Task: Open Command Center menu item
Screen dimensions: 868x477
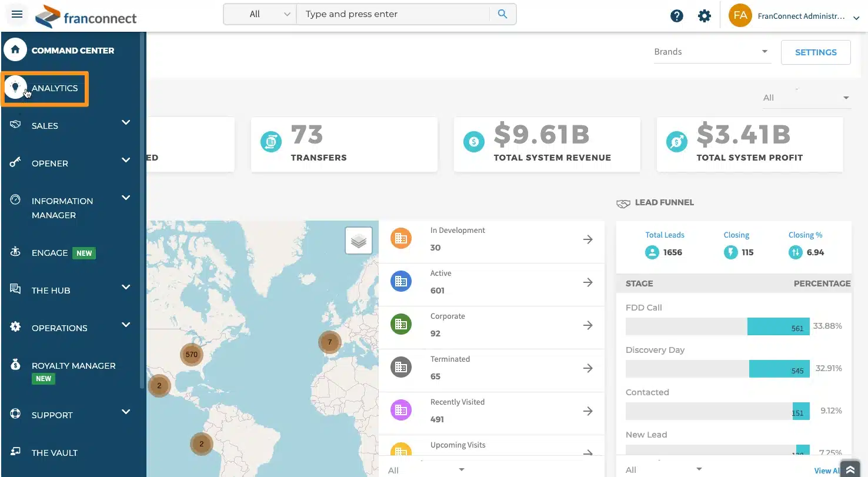Action: 73,51
